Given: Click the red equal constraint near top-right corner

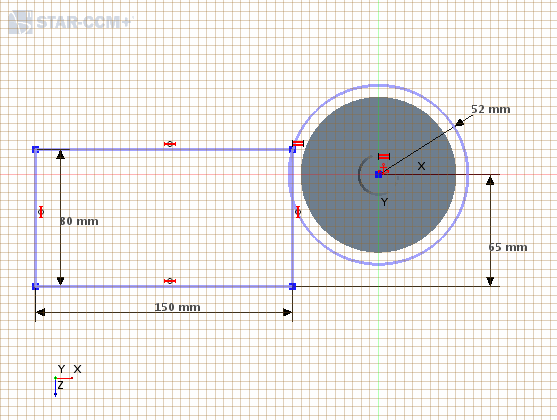Looking at the screenshot, I should (298, 143).
